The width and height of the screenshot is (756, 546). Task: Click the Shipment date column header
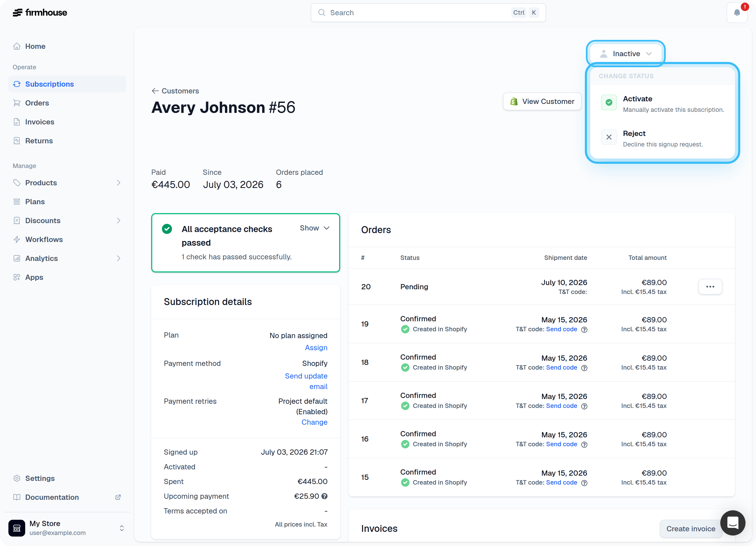tap(565, 258)
